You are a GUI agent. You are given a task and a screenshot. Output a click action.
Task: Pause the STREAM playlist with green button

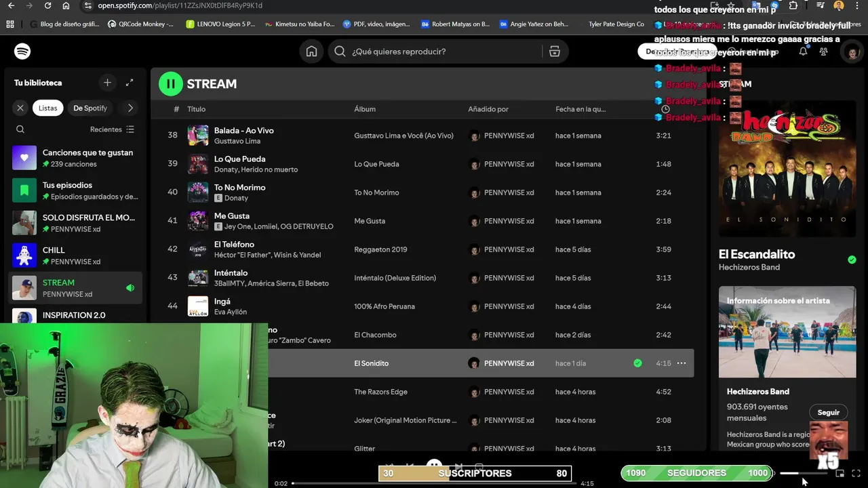tap(171, 84)
